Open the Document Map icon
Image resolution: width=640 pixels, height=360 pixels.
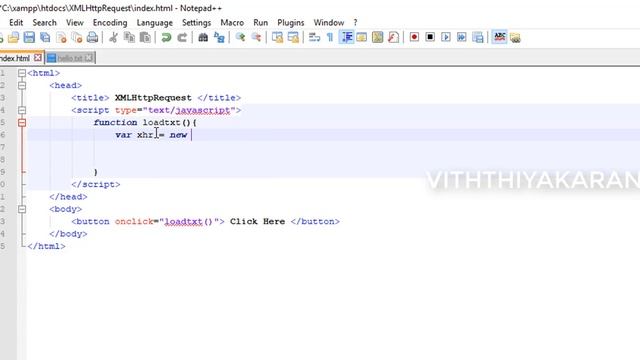click(378, 38)
